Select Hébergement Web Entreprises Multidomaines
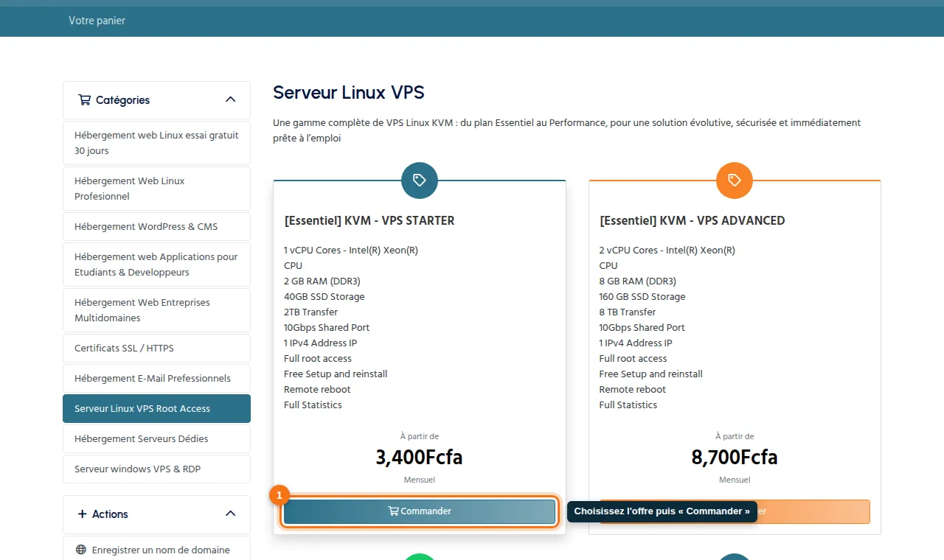944x560 pixels. pyautogui.click(x=156, y=310)
